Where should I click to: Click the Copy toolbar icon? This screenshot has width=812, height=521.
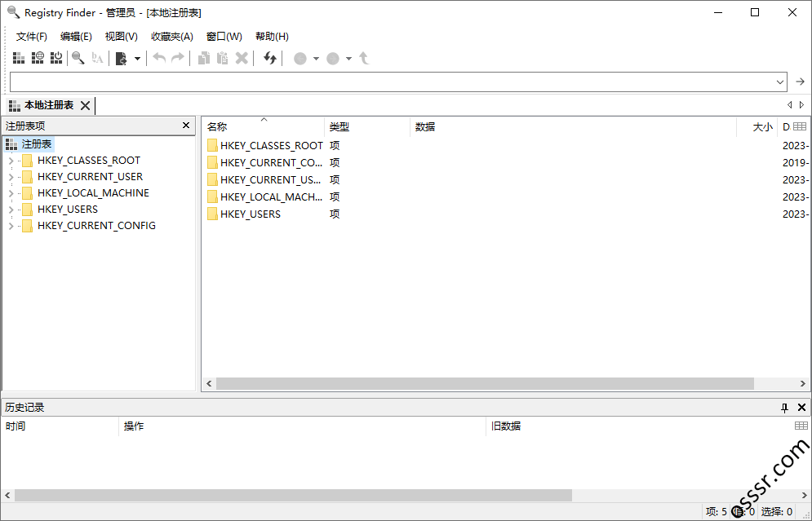coord(204,58)
